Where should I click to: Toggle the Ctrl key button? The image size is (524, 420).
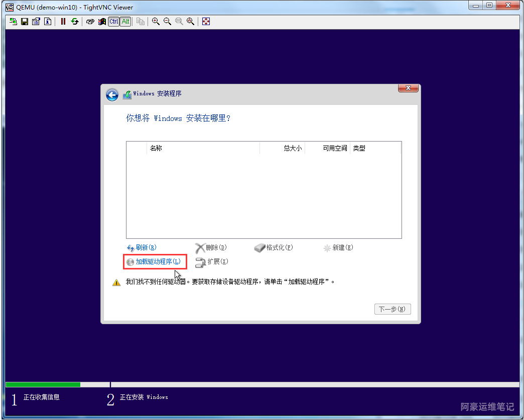pyautogui.click(x=113, y=22)
